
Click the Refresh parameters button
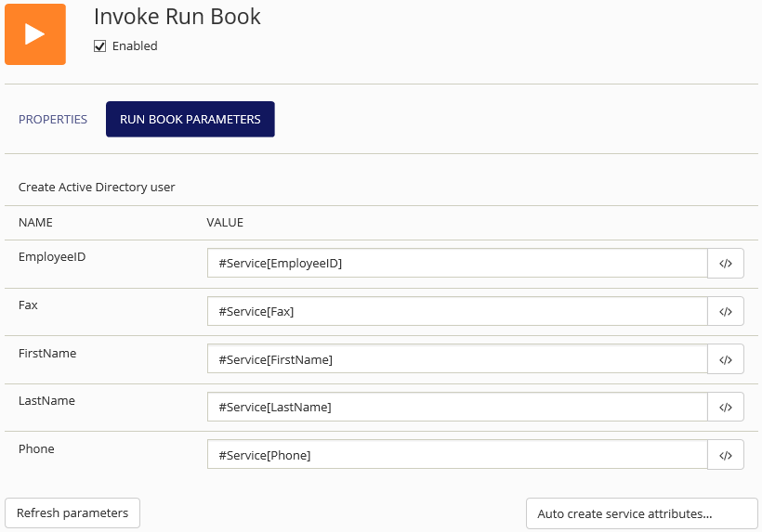point(72,513)
